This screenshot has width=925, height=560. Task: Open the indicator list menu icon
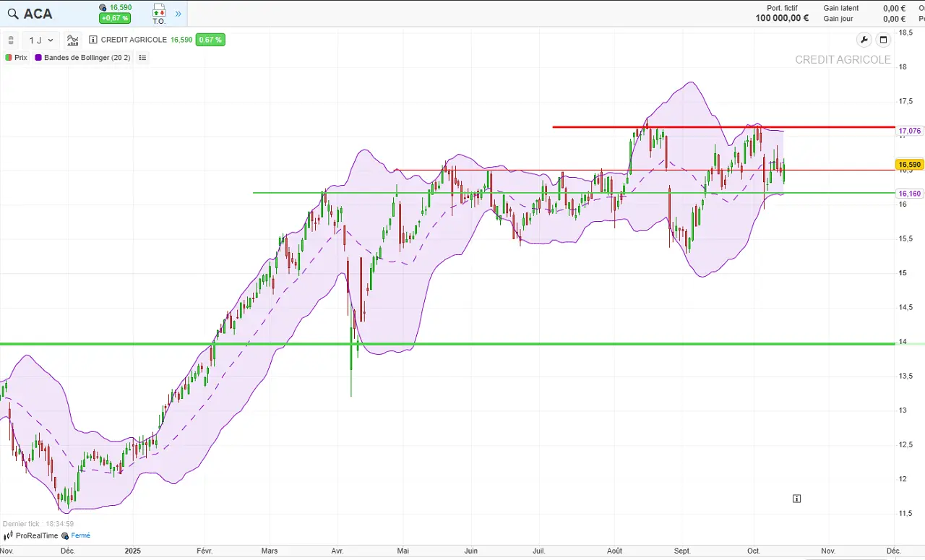coord(142,58)
